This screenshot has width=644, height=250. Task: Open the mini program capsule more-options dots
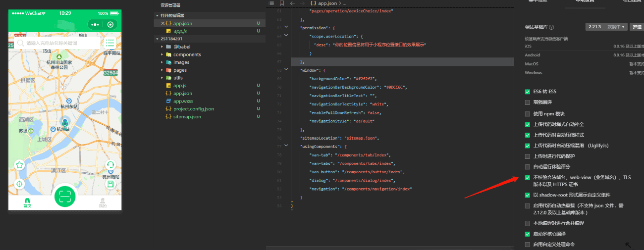coord(95,24)
